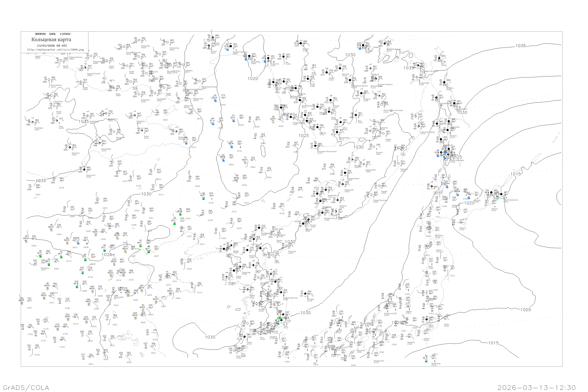Click the QHHH98 UAOL 130900 header code
588x392 pixels.
(x=53, y=34)
